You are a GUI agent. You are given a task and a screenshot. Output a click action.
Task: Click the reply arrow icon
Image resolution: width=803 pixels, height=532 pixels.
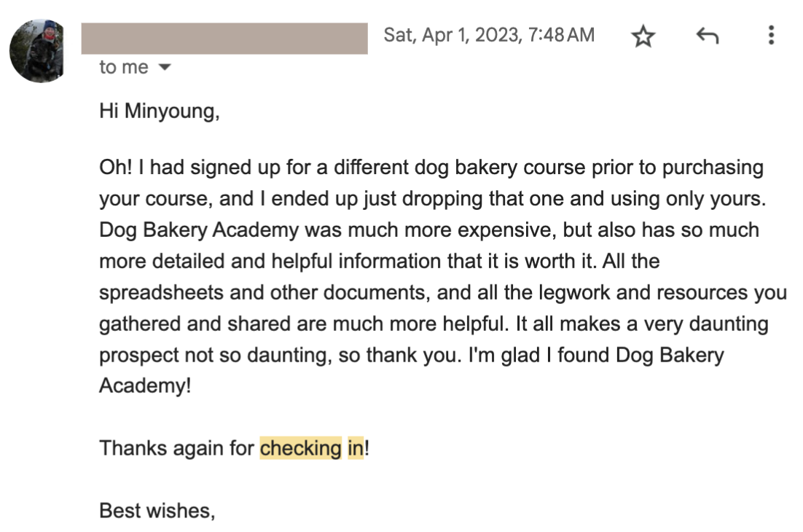coord(708,36)
